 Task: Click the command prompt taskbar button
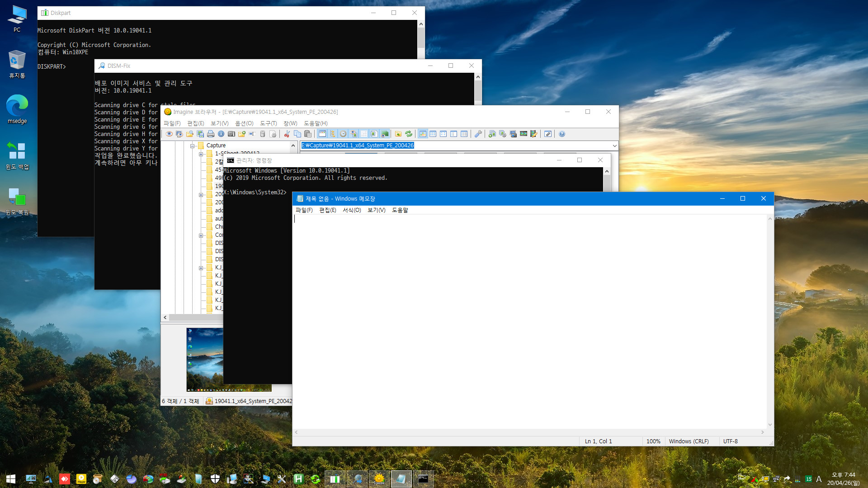(x=423, y=479)
